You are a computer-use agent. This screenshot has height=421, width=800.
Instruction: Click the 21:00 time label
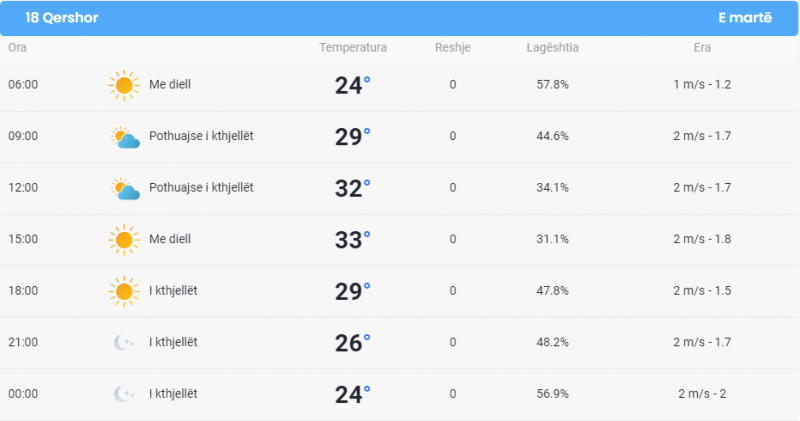pos(23,342)
